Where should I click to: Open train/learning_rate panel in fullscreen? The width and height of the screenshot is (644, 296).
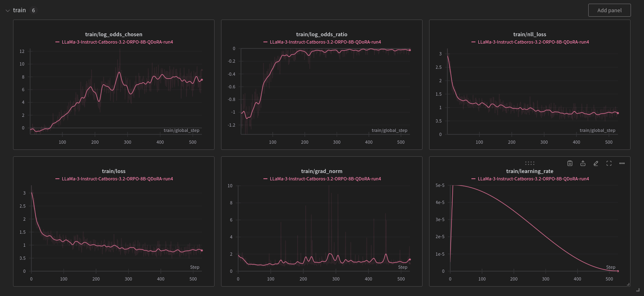609,163
